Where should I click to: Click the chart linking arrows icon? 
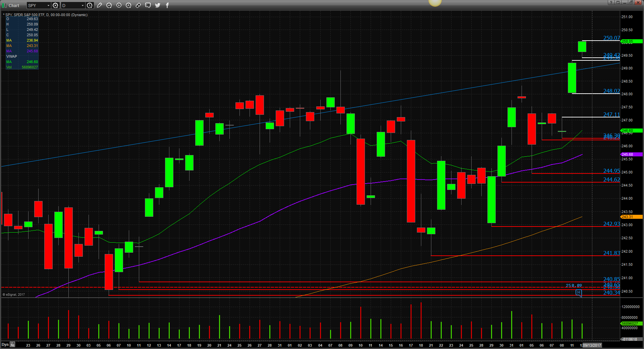tap(138, 5)
